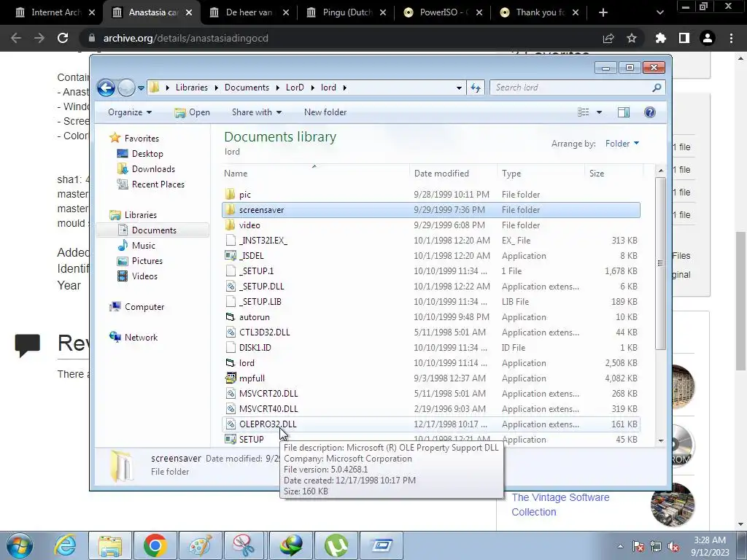Select Desktop under Favorites

[x=147, y=154]
